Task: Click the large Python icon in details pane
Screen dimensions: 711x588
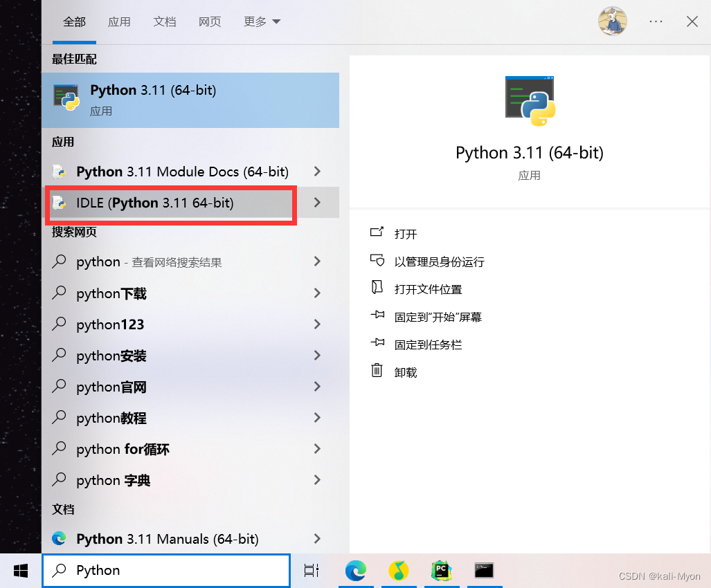Action: point(530,100)
